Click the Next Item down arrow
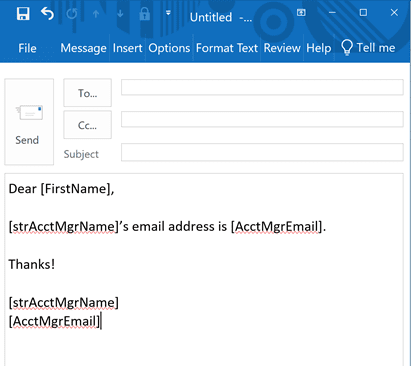 (120, 14)
